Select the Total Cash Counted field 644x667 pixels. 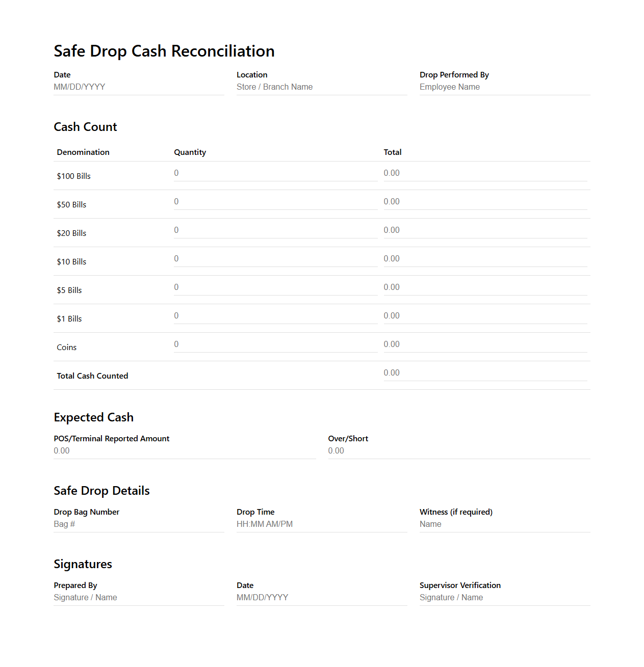tap(484, 372)
